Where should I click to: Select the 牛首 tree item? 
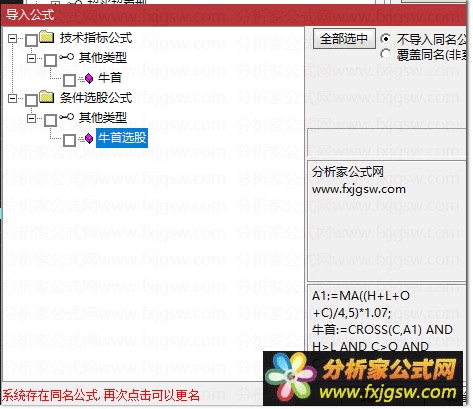point(110,78)
